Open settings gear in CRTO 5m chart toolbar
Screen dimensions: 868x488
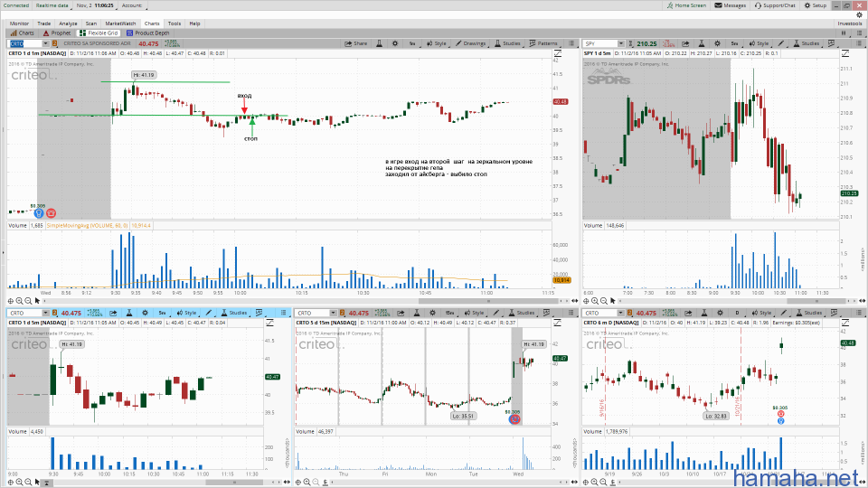(x=145, y=313)
